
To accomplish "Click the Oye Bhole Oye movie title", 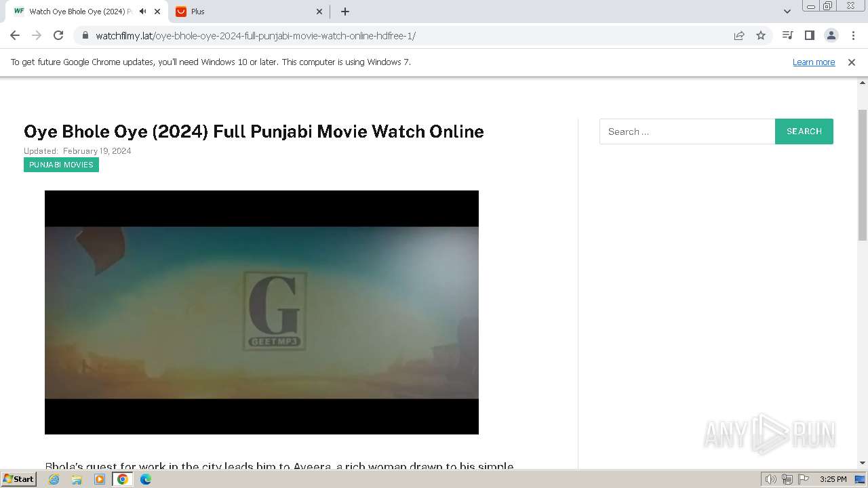I will [254, 131].
